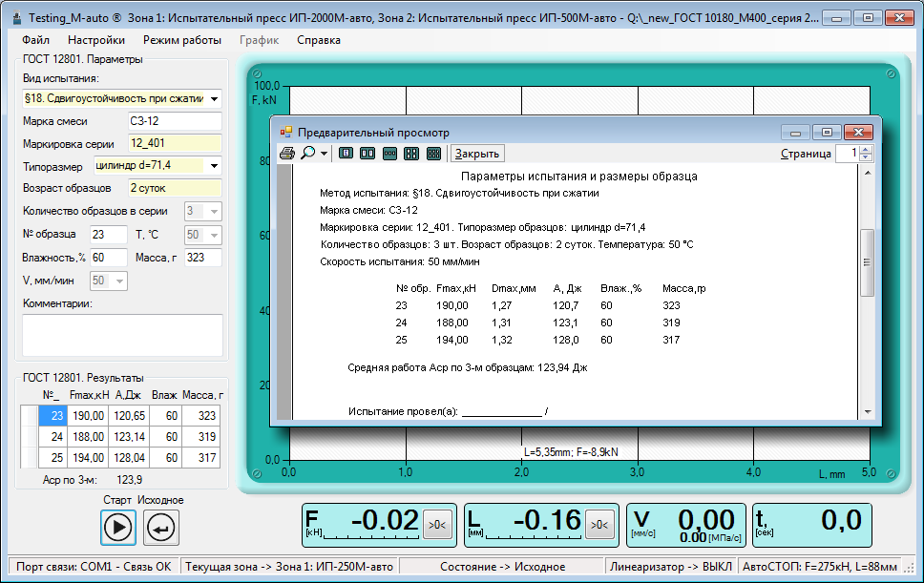Expand the Вид испытания dropdown
Image resolution: width=924 pixels, height=583 pixels.
[x=215, y=99]
